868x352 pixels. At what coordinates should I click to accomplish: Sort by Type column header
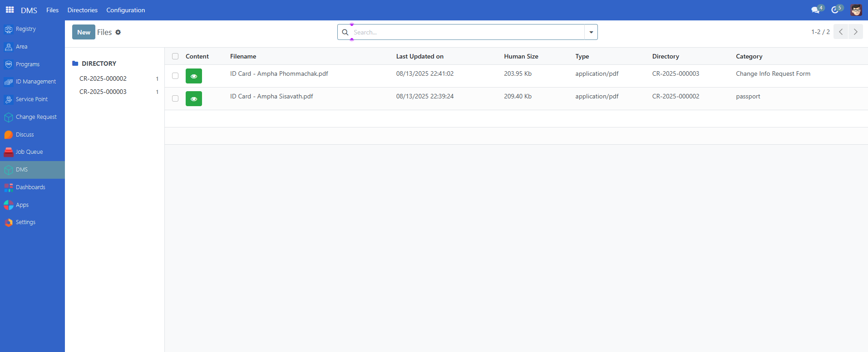tap(582, 56)
